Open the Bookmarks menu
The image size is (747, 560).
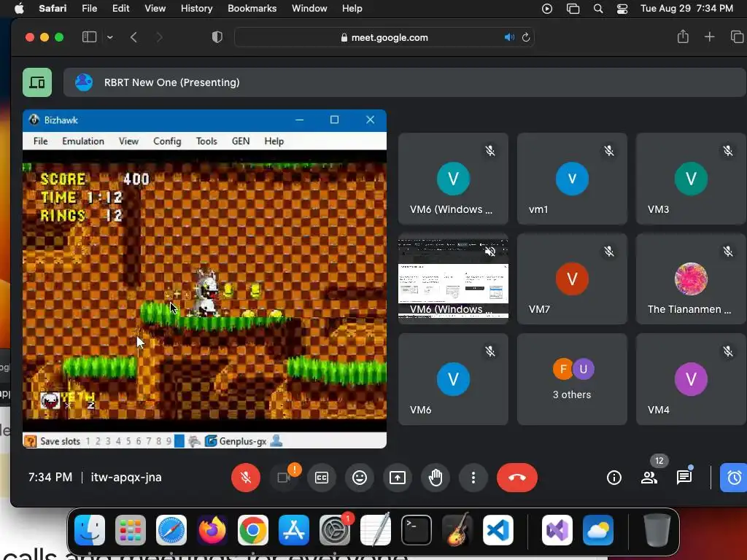point(252,8)
